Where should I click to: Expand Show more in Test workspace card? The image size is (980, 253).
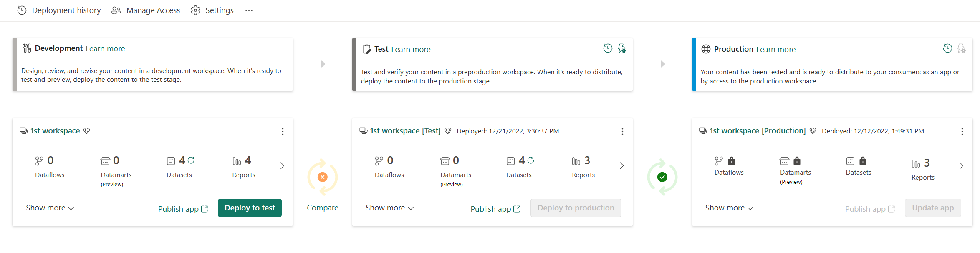[x=389, y=208]
